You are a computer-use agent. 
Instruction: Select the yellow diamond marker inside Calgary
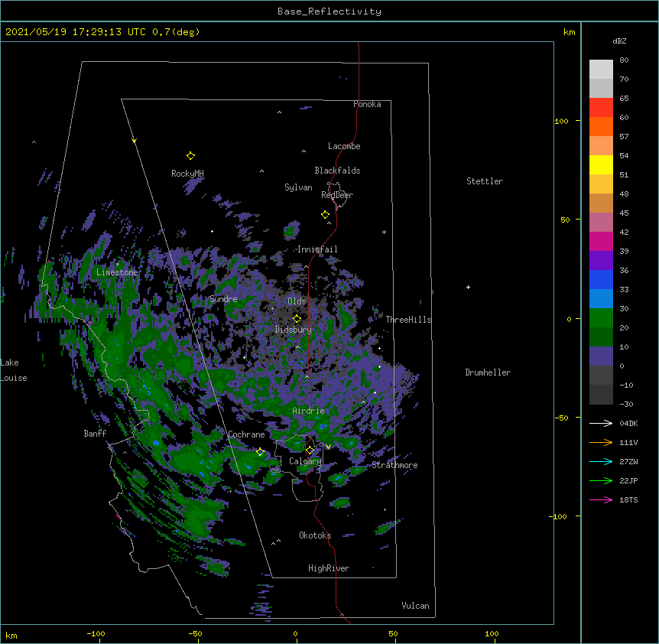(x=310, y=450)
